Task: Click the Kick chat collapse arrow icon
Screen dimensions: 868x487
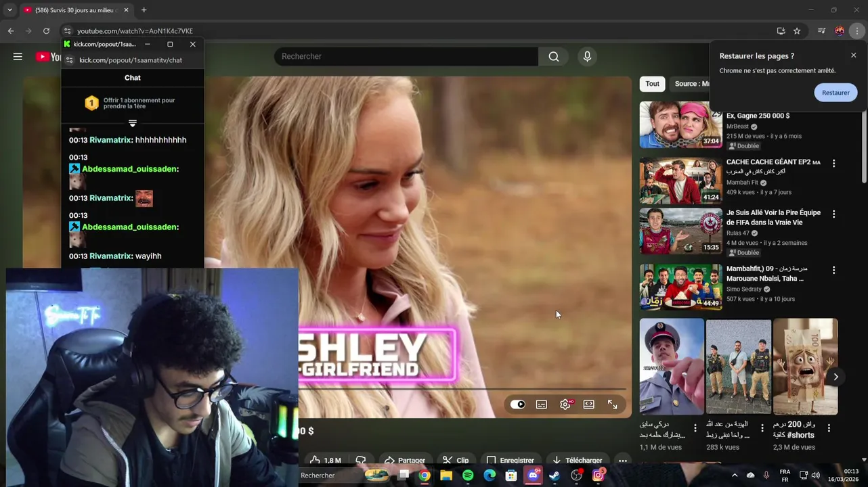Action: pos(133,123)
